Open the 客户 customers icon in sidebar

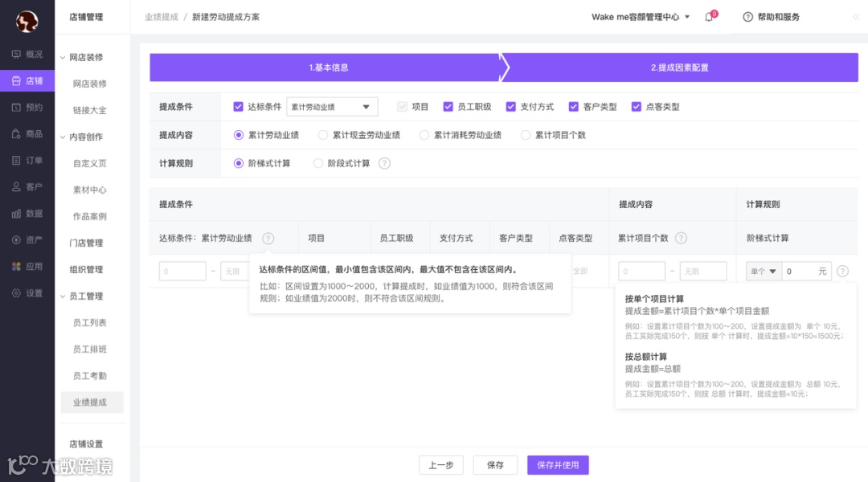coord(16,187)
